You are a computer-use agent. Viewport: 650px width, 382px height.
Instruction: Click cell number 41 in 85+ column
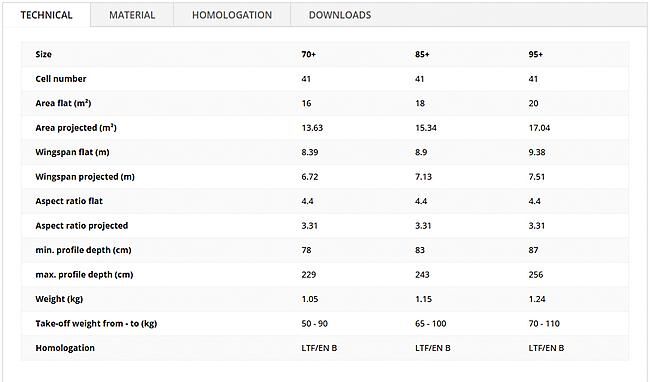pyautogui.click(x=420, y=79)
